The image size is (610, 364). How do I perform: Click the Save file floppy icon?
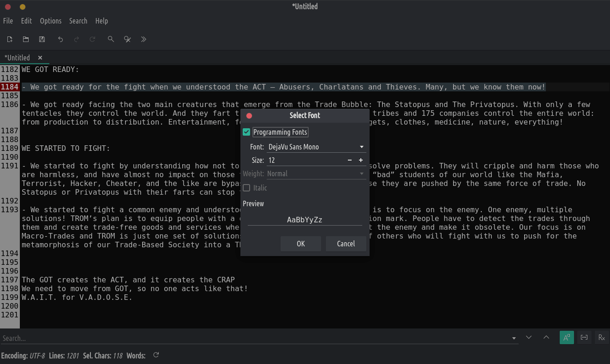(42, 39)
